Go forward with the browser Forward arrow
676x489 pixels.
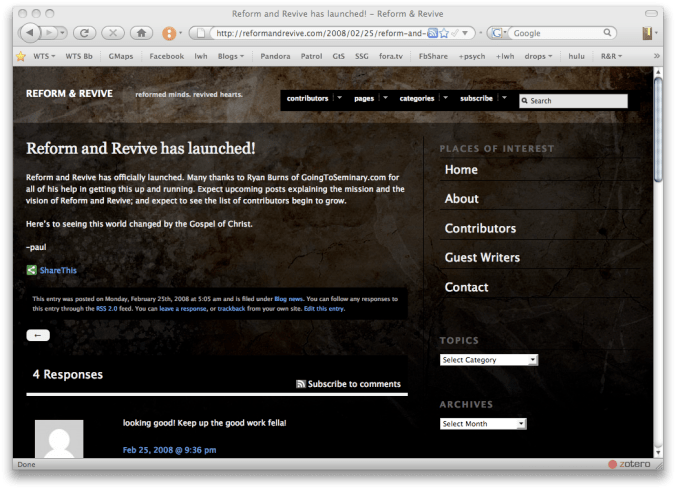click(x=49, y=33)
